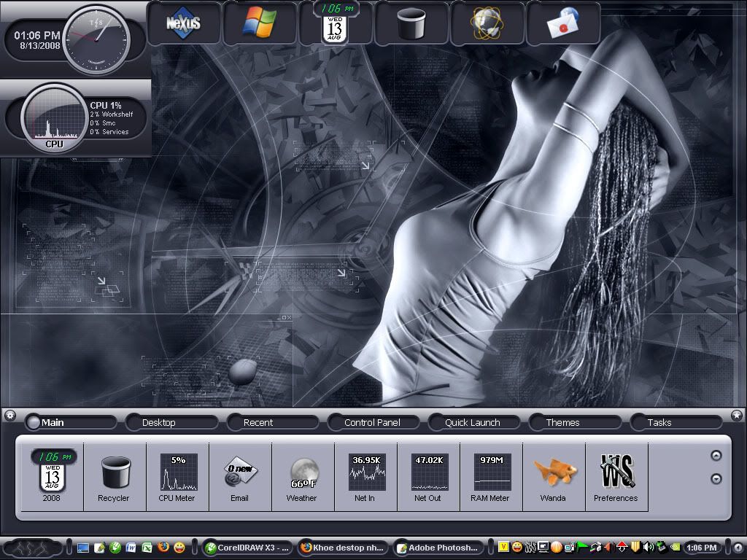This screenshot has width=747, height=560.
Task: Launch the mail envelope dock icon
Action: click(x=562, y=24)
